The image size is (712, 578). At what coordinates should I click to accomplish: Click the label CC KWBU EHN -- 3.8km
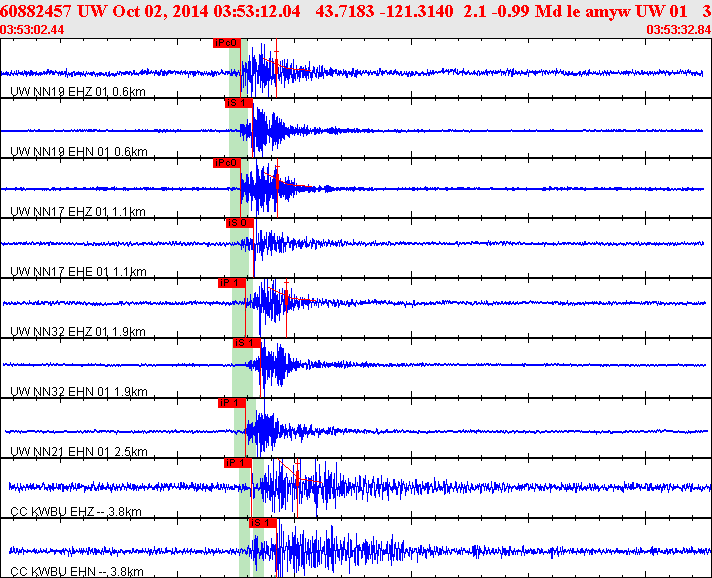(x=77, y=571)
